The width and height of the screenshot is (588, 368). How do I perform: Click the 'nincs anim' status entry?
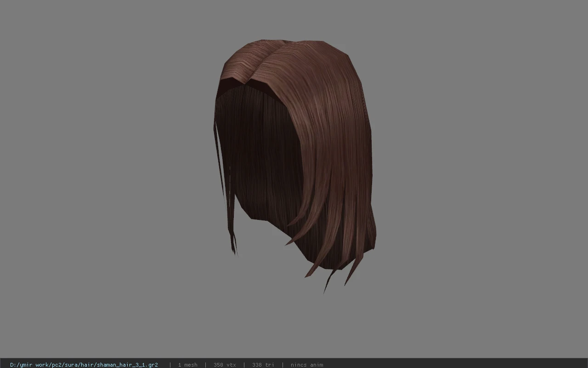click(307, 365)
